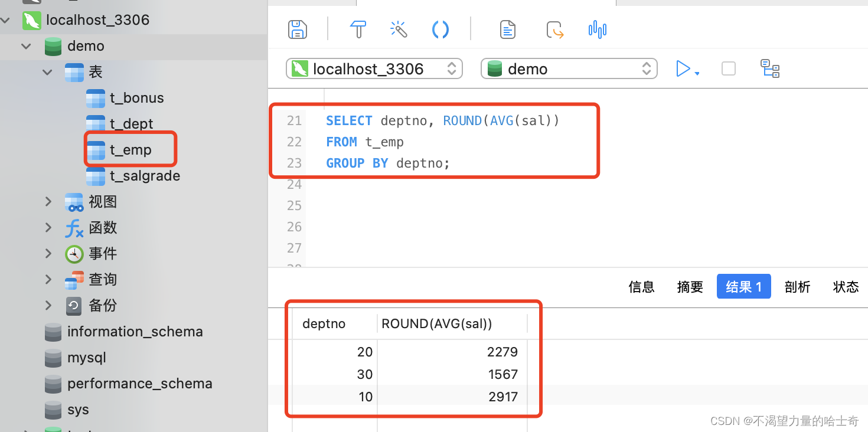Collapse the 表 tables node
Screen dimensions: 868x432
click(x=48, y=72)
